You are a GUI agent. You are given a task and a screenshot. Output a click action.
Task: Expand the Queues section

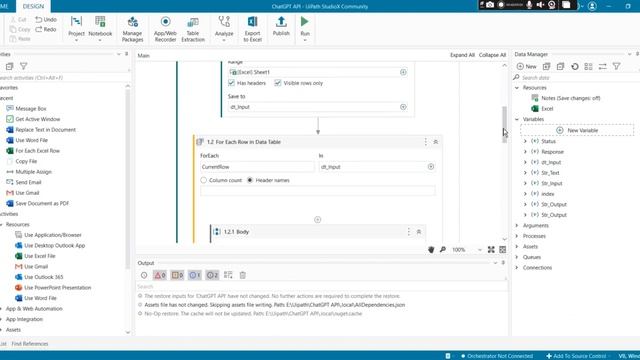pyautogui.click(x=517, y=257)
